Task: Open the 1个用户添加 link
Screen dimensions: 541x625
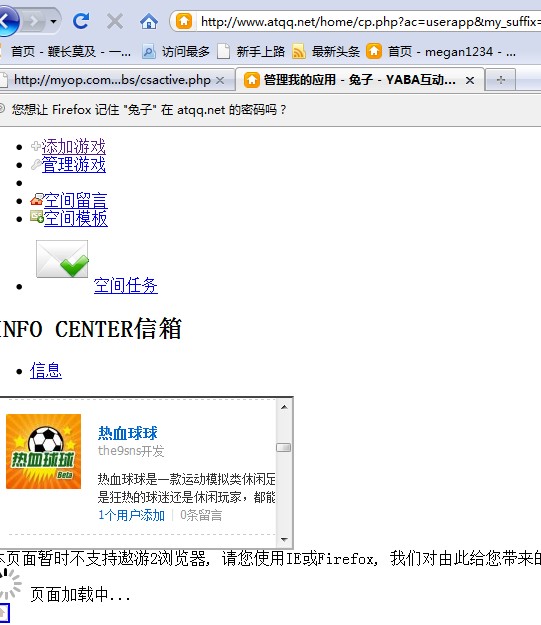Action: 131,515
